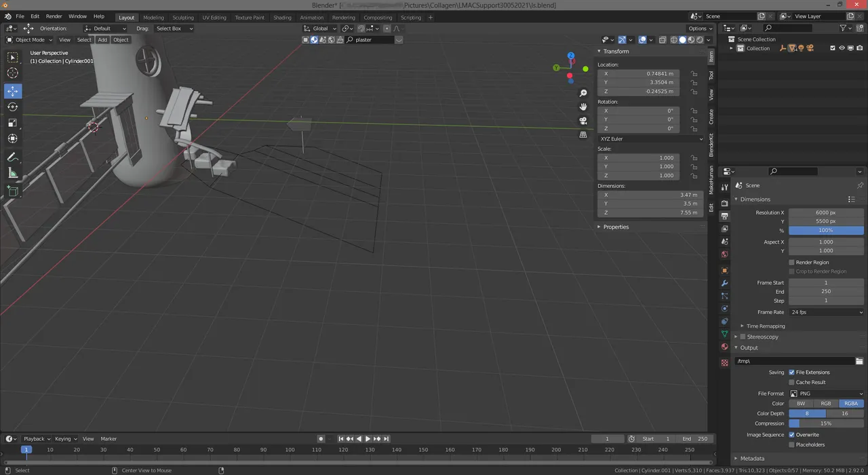868x475 pixels.
Task: Lock the Location X value
Action: 694,73
